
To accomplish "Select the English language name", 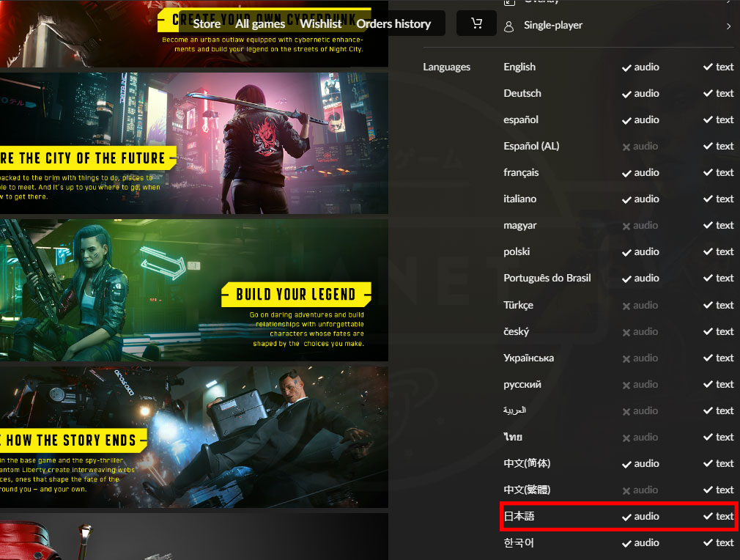I will 519,67.
